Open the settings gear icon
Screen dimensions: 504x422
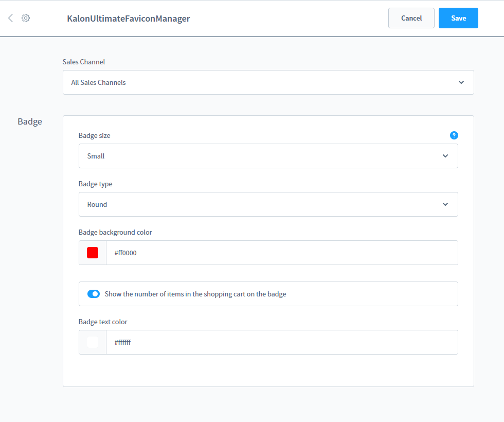[x=26, y=18]
